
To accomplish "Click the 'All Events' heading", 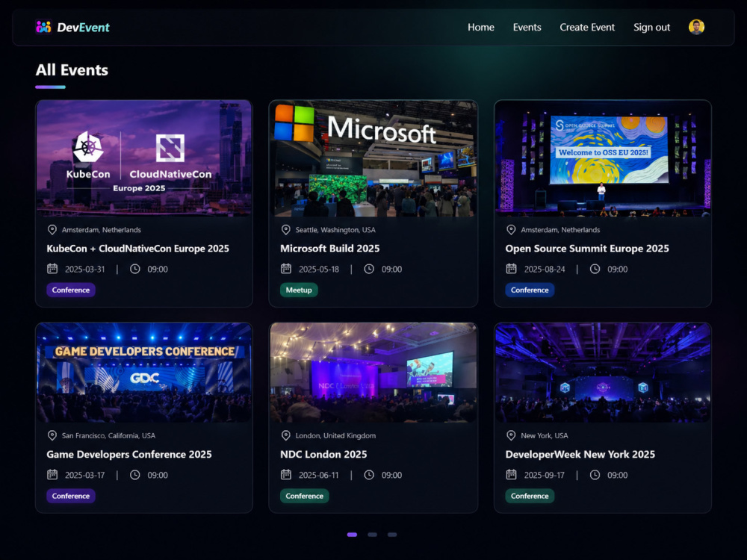I will (x=72, y=70).
